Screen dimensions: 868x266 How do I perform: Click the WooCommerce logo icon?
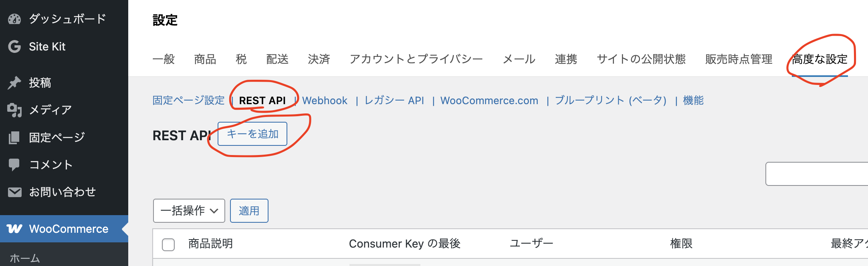[x=14, y=229]
